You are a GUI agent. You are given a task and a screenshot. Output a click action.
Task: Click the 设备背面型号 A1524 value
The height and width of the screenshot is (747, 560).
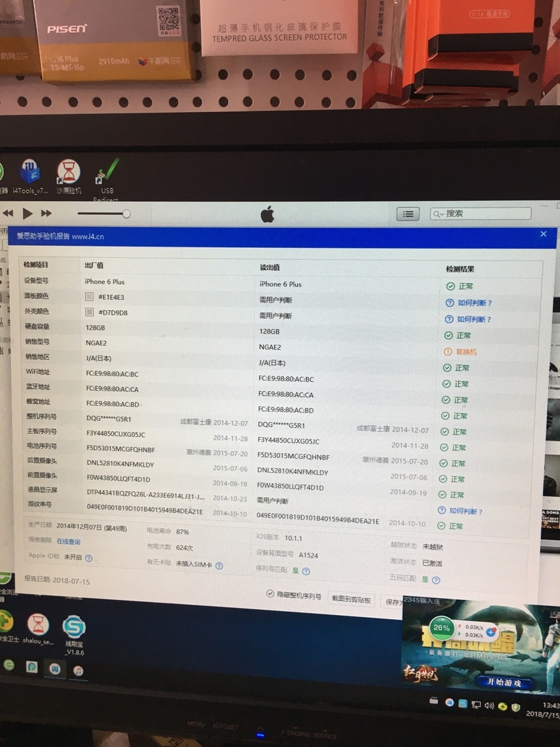click(308, 555)
